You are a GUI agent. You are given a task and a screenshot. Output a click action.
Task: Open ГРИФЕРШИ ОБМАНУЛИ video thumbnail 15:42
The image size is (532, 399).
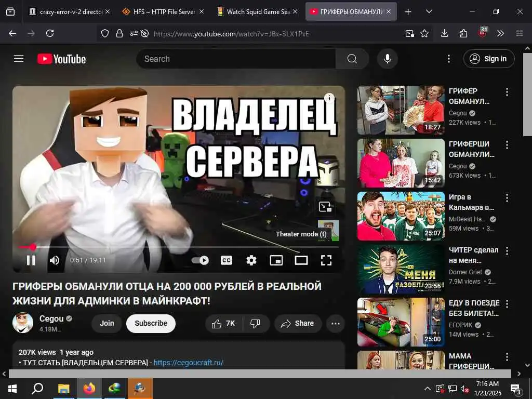[401, 163]
